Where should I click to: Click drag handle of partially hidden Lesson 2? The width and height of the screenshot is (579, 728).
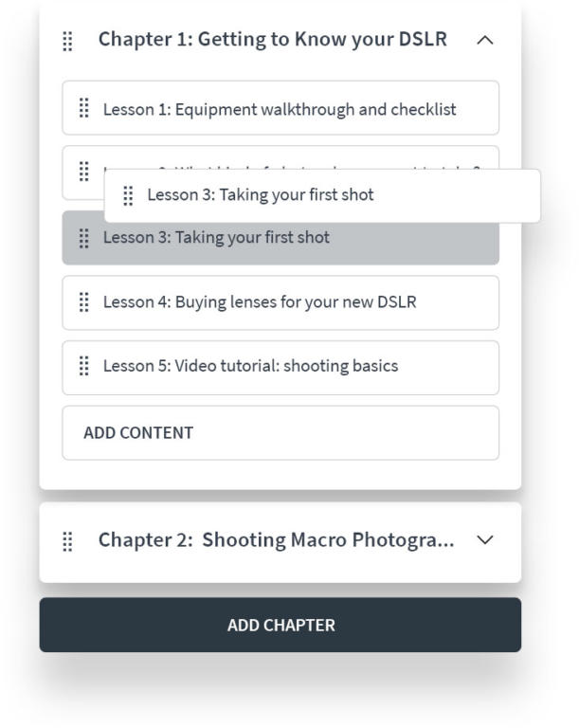(84, 172)
